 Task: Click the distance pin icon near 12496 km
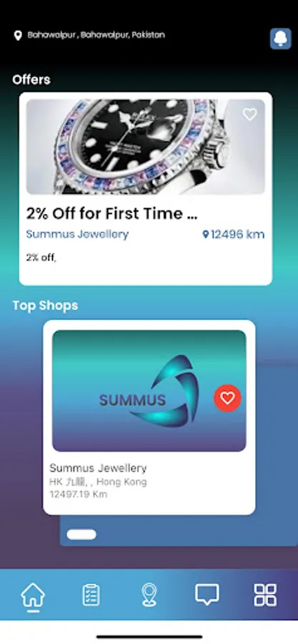(206, 235)
